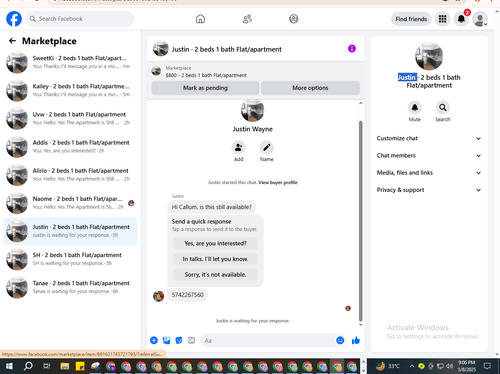Open the Windows notification center icon
The height and width of the screenshot is (374, 500).
(487, 366)
